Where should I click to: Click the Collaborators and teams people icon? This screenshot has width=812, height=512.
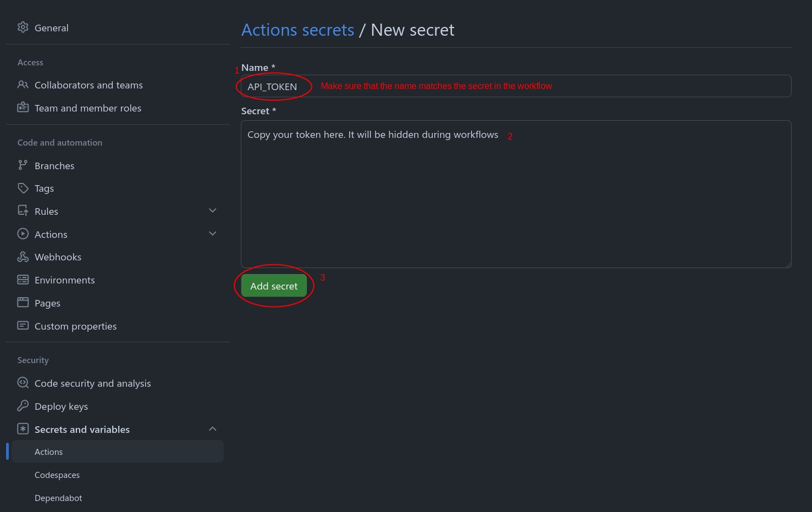[23, 85]
